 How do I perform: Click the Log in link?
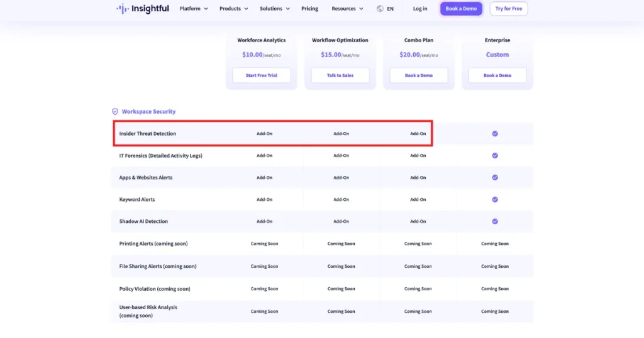419,9
